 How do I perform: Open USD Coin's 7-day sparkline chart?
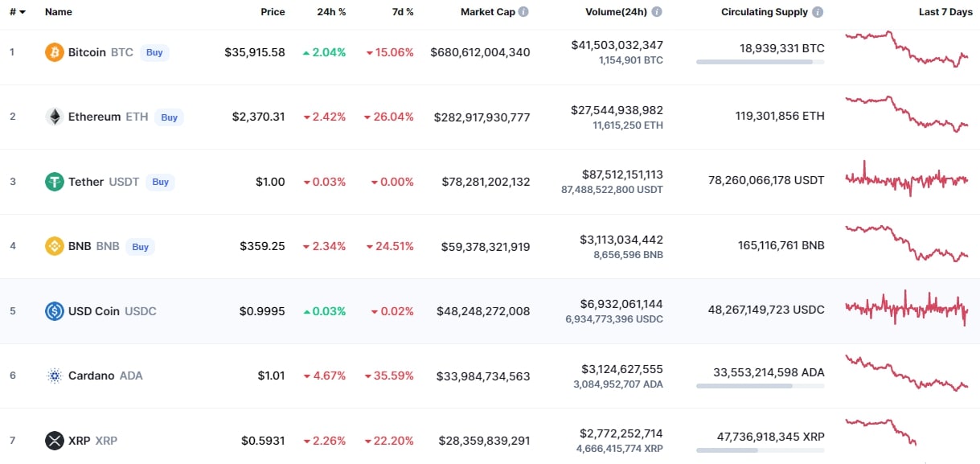coord(907,308)
